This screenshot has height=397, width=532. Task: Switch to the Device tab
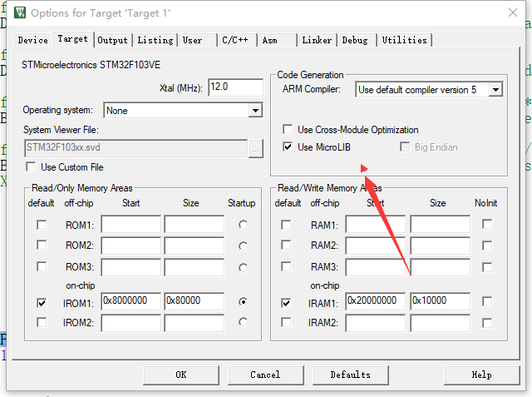33,40
